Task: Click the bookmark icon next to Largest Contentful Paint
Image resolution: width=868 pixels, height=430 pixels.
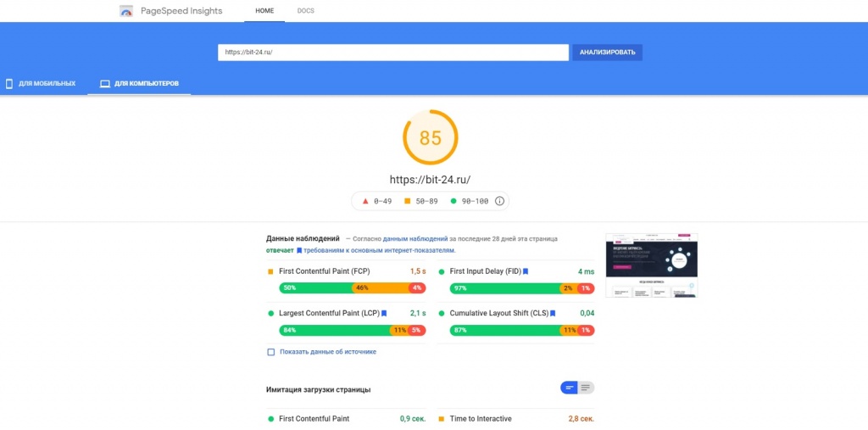Action: coord(384,313)
